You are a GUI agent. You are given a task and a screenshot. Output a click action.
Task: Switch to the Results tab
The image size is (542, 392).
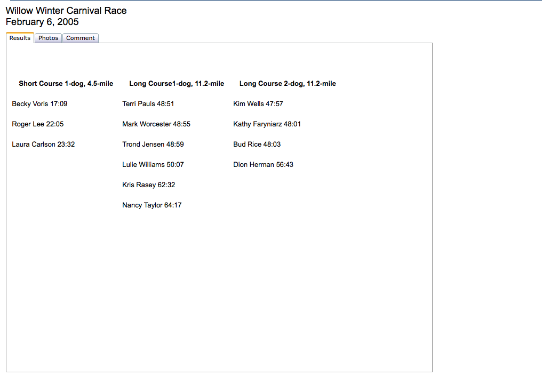coord(20,38)
